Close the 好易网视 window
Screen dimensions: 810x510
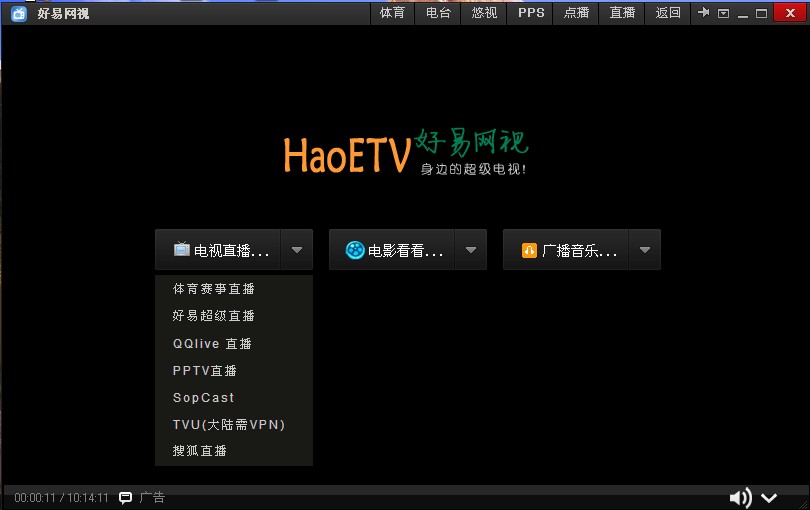coord(790,13)
